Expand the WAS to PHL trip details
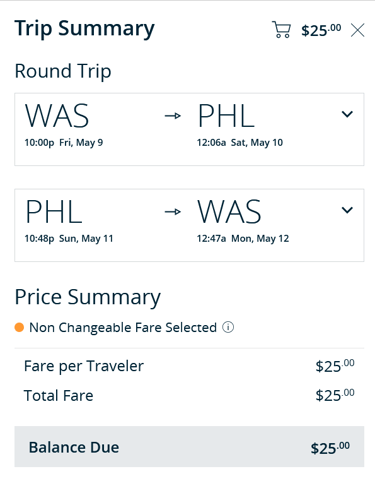This screenshot has height=481, width=375. coord(347,114)
